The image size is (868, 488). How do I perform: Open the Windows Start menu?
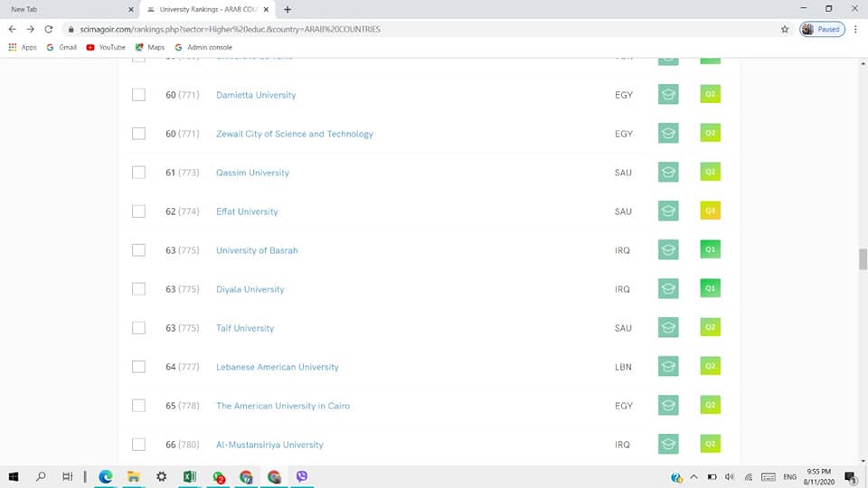point(14,476)
